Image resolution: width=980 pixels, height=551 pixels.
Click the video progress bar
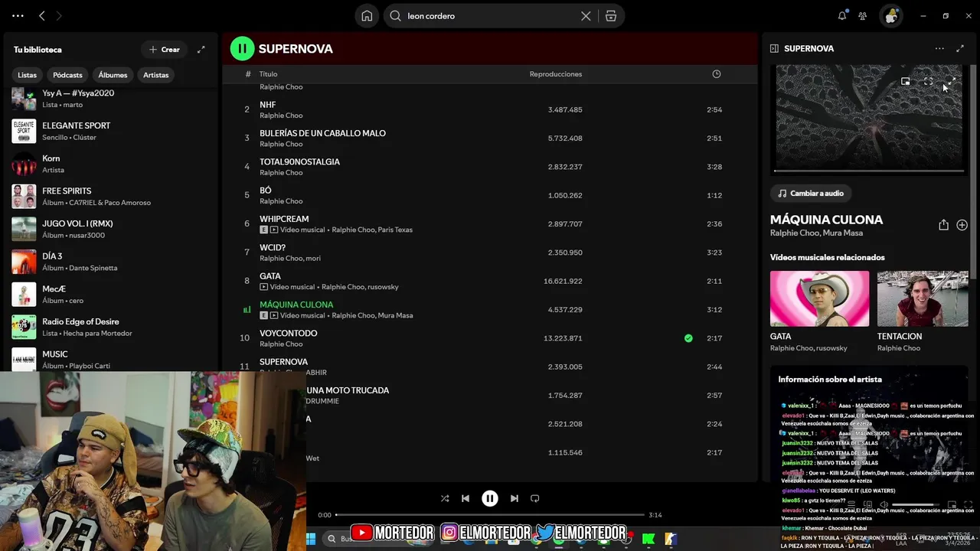point(869,171)
